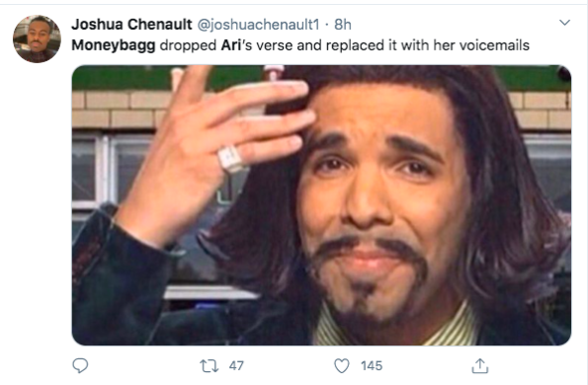Open the share upload icon
The height and width of the screenshot is (385, 588).
[479, 365]
